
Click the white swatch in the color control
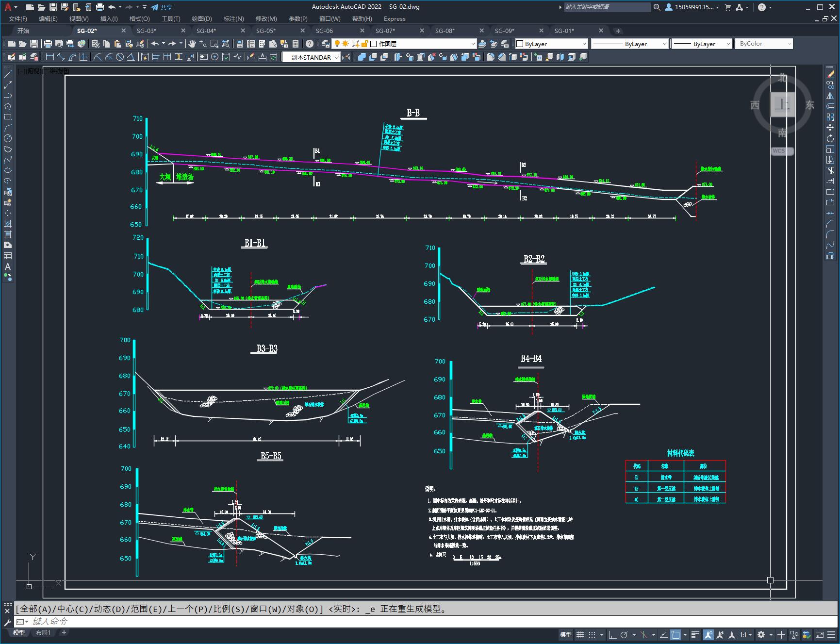point(520,44)
